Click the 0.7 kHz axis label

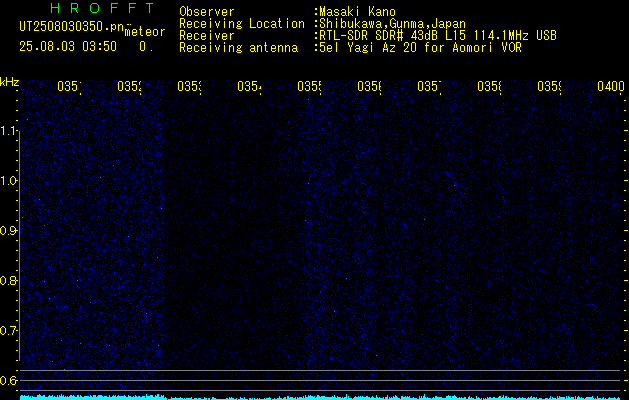click(8, 331)
